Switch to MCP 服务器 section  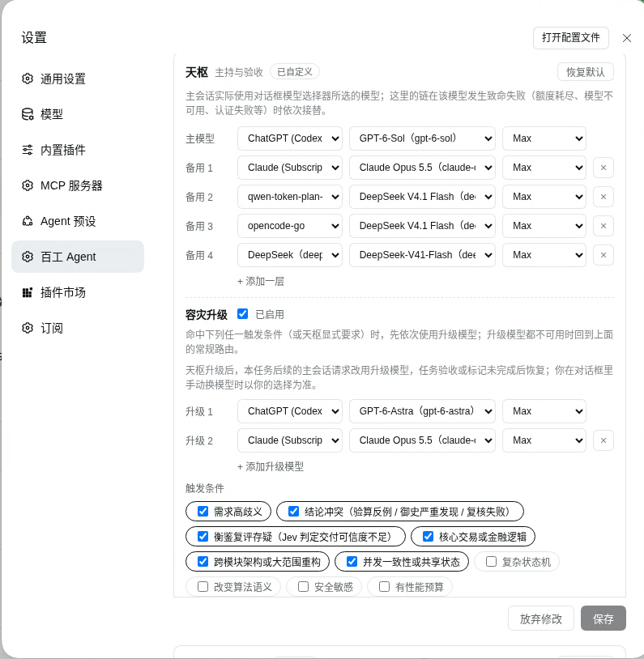78,185
